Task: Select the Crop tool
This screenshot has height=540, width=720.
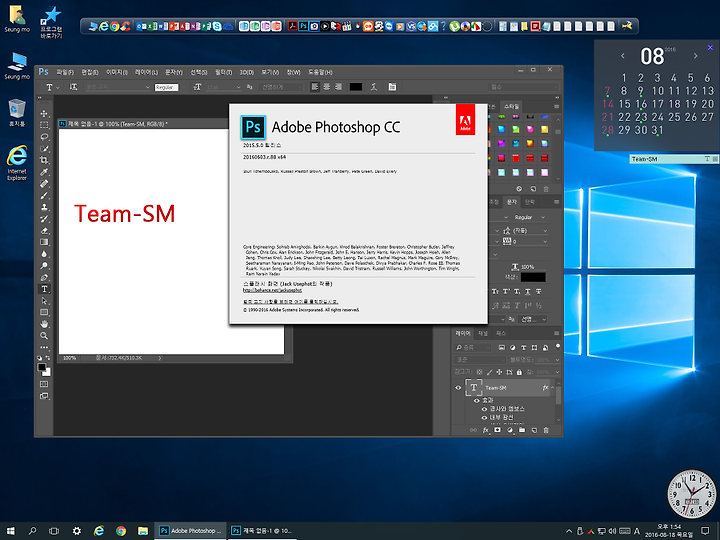Action: pos(44,160)
